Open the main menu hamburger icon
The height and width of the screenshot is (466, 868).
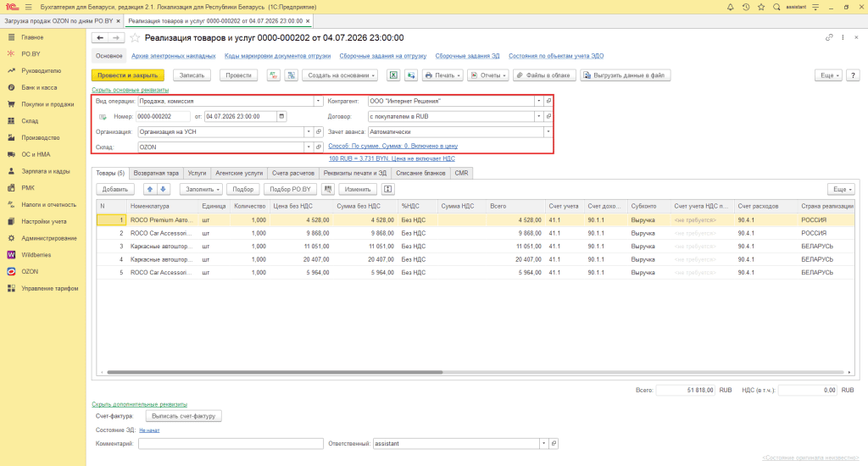coord(28,7)
